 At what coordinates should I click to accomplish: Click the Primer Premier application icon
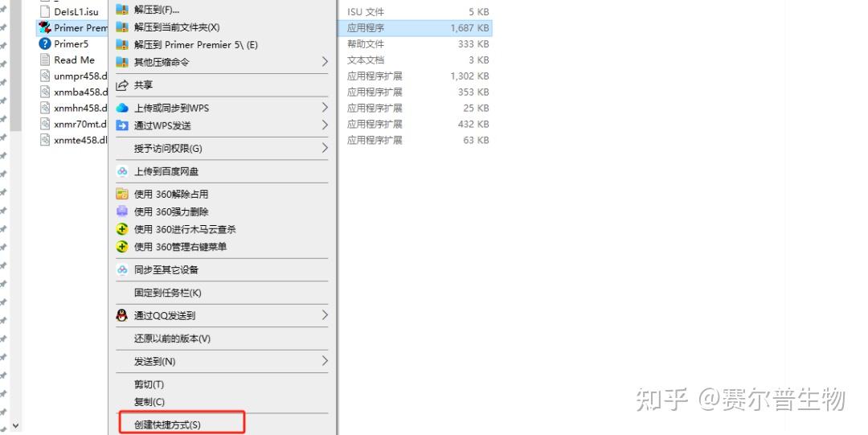click(x=45, y=27)
